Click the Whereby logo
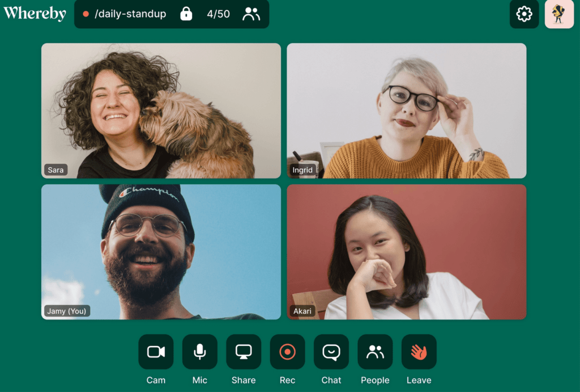Viewport: 580px width, 392px height. pos(35,14)
